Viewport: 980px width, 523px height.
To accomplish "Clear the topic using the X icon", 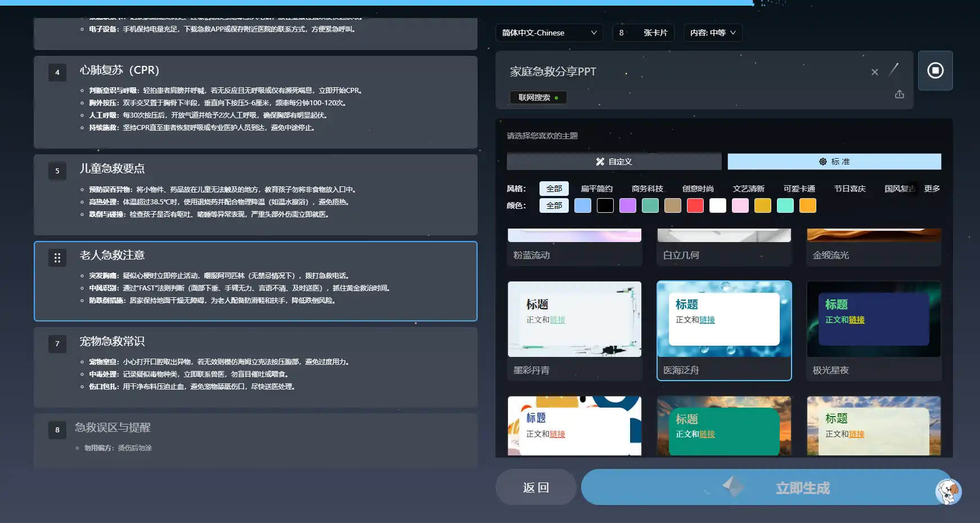I will click(875, 71).
